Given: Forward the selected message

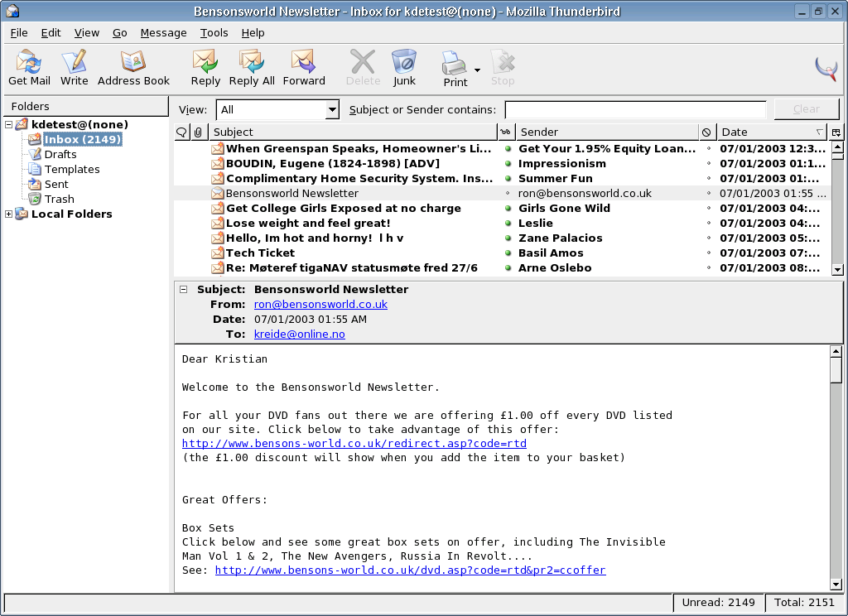Looking at the screenshot, I should pyautogui.click(x=304, y=68).
